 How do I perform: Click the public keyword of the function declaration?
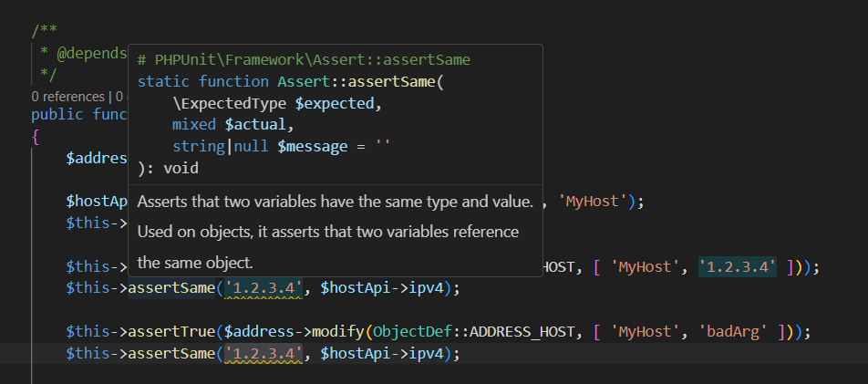58,114
